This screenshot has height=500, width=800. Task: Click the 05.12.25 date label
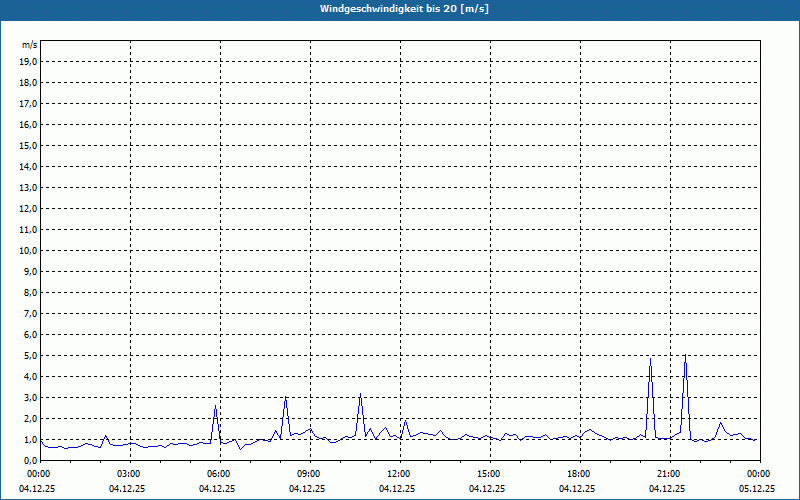point(757,489)
